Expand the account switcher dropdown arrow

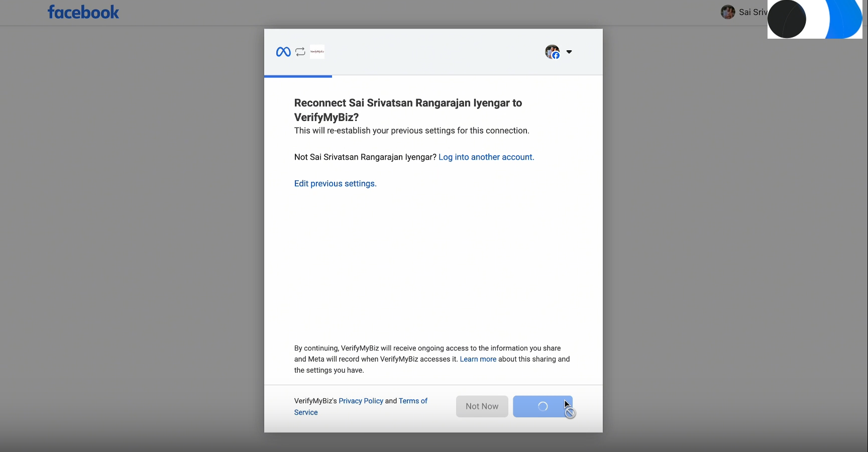tap(569, 52)
